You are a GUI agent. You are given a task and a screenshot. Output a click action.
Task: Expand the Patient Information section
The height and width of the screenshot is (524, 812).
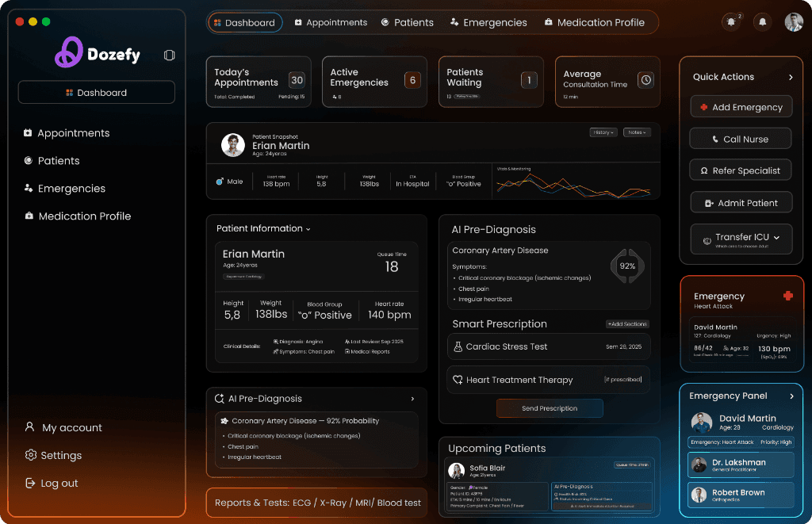tap(308, 228)
